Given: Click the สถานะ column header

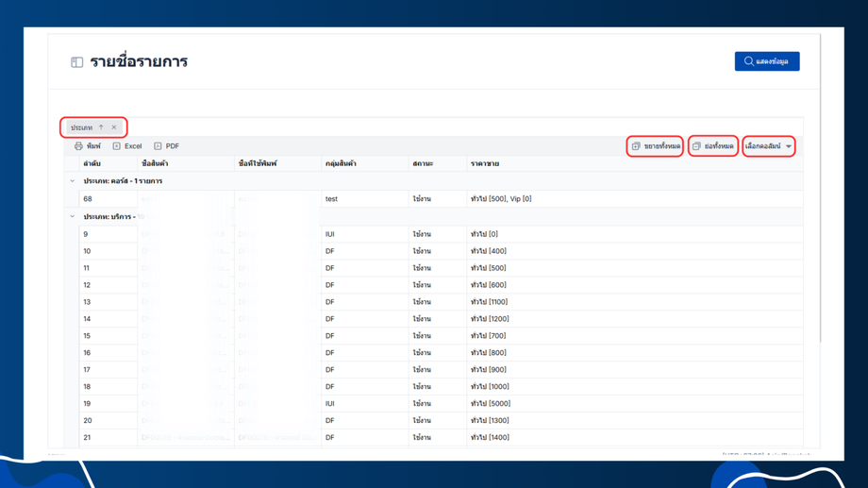Looking at the screenshot, I should coord(423,164).
